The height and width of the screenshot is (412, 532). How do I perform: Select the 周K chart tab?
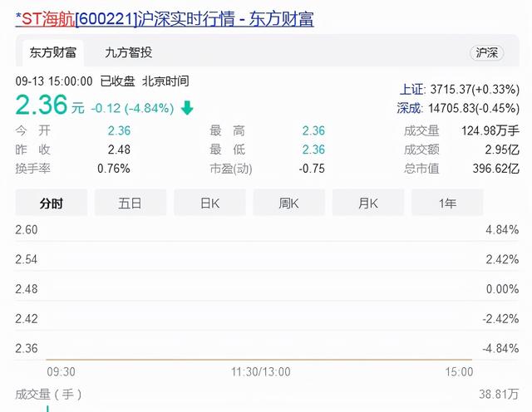pos(288,204)
